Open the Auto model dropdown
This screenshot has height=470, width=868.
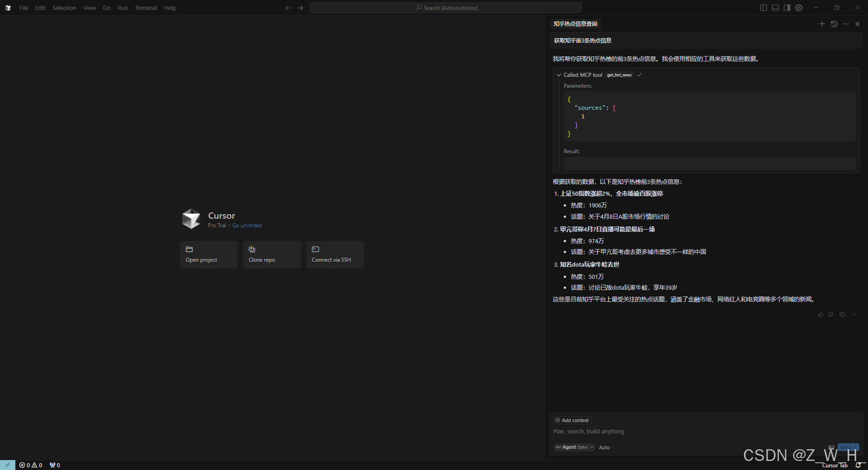606,447
